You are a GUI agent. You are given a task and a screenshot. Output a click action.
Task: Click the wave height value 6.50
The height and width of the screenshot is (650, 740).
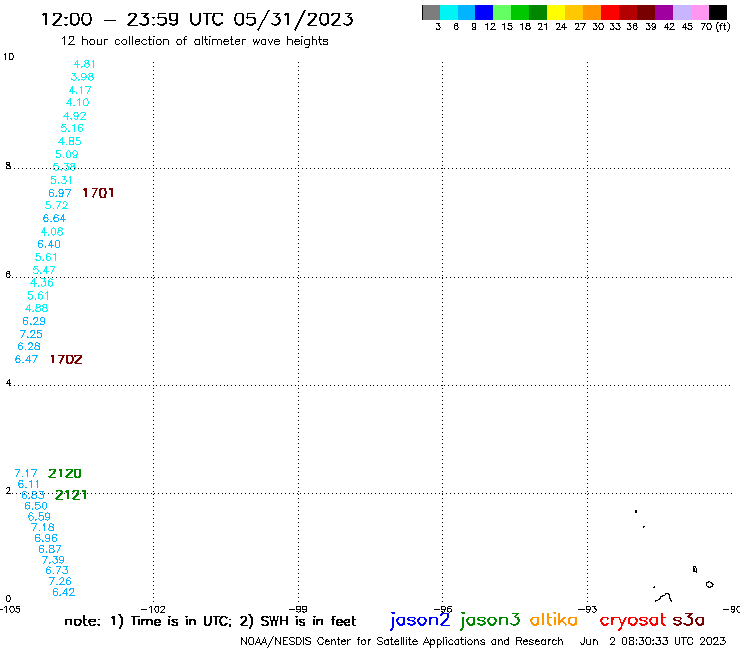(x=36, y=506)
